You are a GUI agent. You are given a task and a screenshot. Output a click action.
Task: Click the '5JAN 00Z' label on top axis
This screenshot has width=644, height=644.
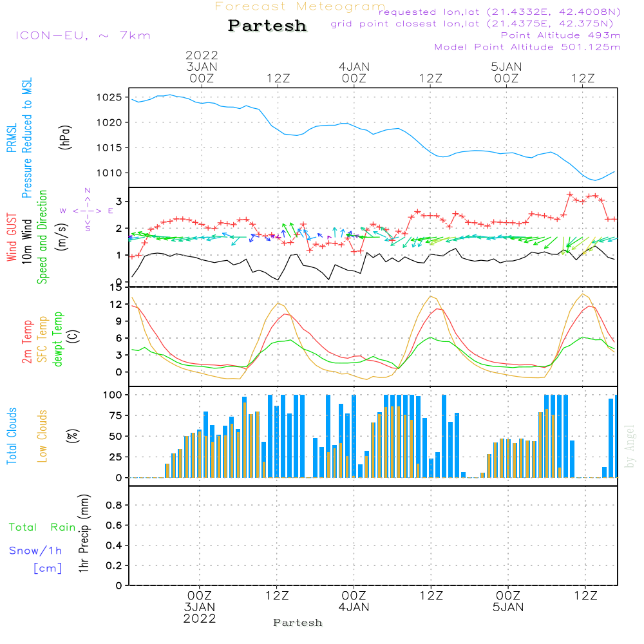(506, 72)
